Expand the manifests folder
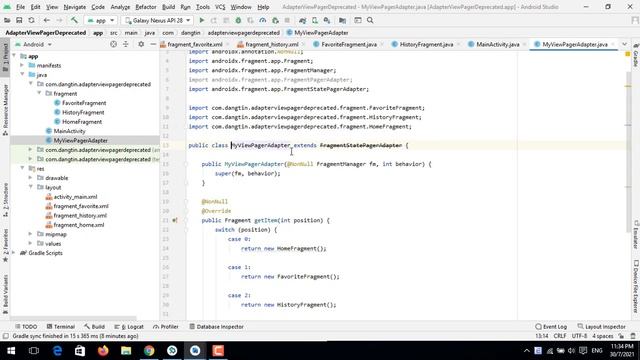The image size is (640, 360). (x=22, y=65)
